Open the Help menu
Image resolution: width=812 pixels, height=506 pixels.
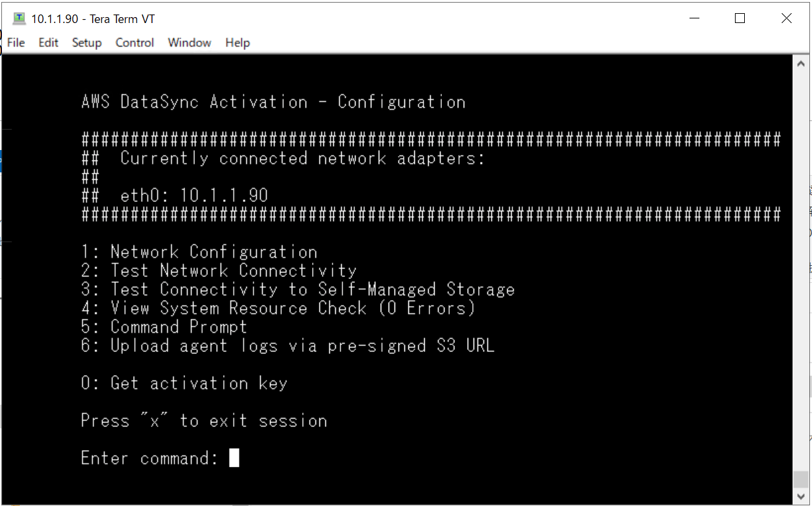237,43
